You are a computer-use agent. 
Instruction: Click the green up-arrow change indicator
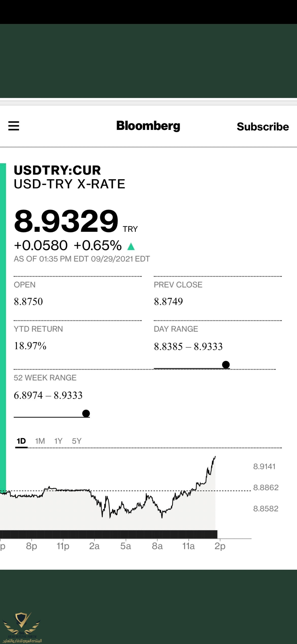point(131,246)
